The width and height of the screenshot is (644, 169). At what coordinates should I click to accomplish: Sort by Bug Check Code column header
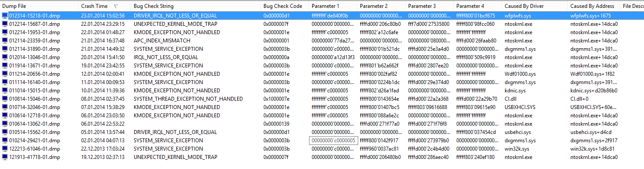pyautogui.click(x=285, y=6)
